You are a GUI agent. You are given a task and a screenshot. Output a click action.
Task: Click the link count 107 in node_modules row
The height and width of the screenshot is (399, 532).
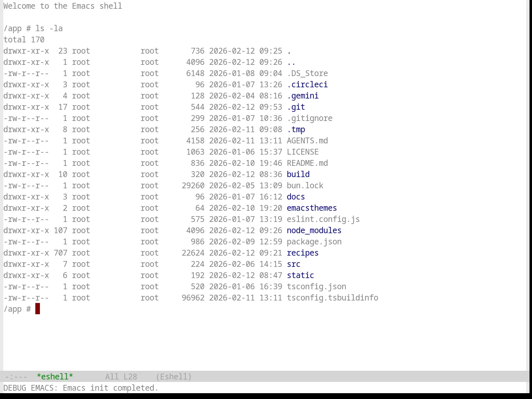pos(60,230)
